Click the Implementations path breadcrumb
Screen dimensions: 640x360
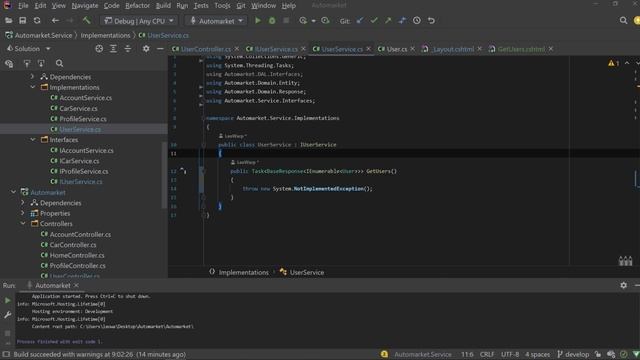pyautogui.click(x=105, y=36)
